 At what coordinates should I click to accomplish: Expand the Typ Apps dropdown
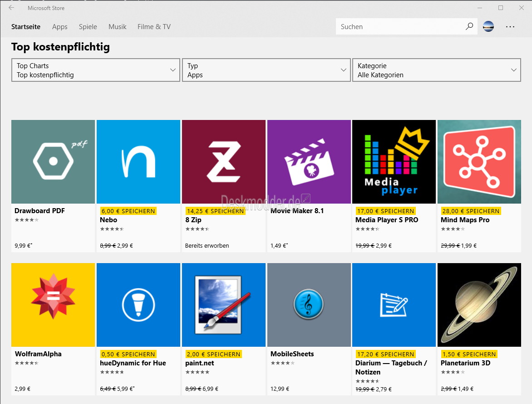266,70
